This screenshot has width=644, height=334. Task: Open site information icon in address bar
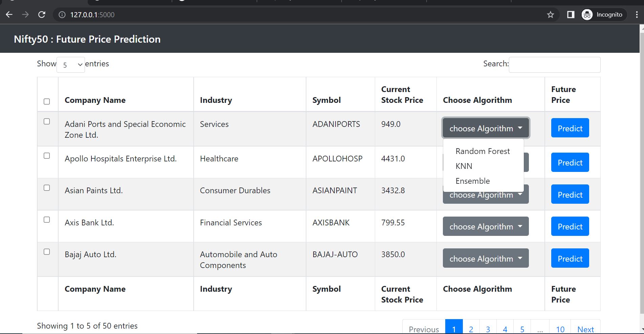point(62,15)
